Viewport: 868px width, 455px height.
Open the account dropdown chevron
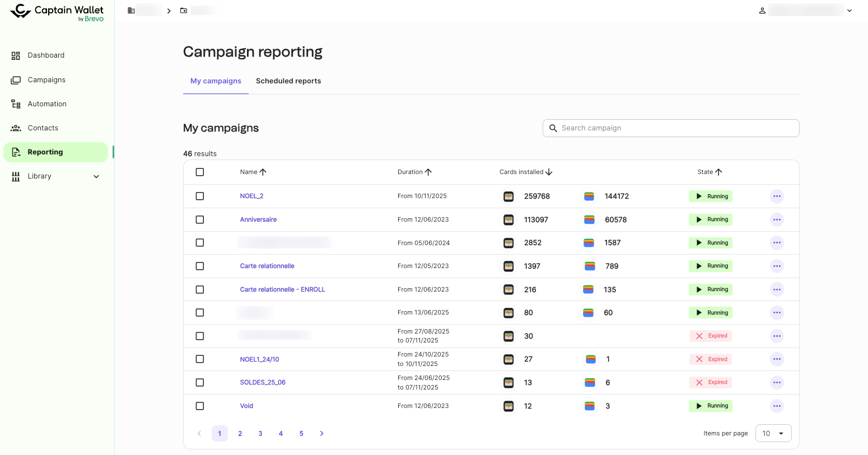pos(849,11)
